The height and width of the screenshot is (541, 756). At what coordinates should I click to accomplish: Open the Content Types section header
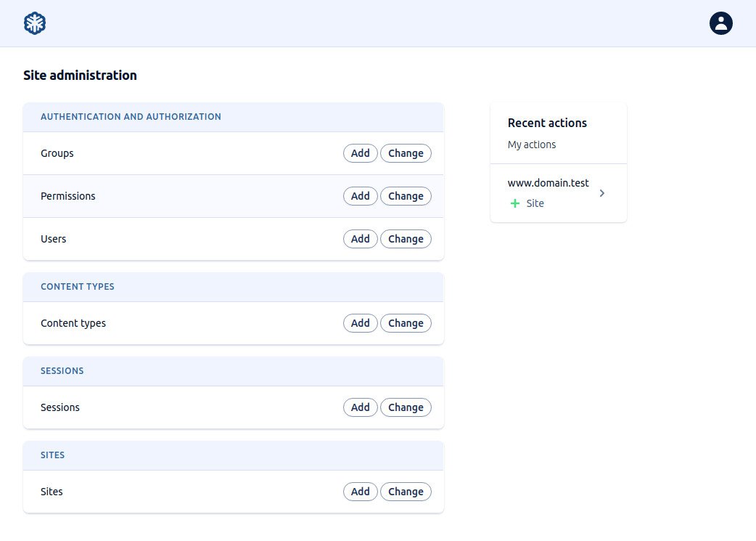click(78, 287)
